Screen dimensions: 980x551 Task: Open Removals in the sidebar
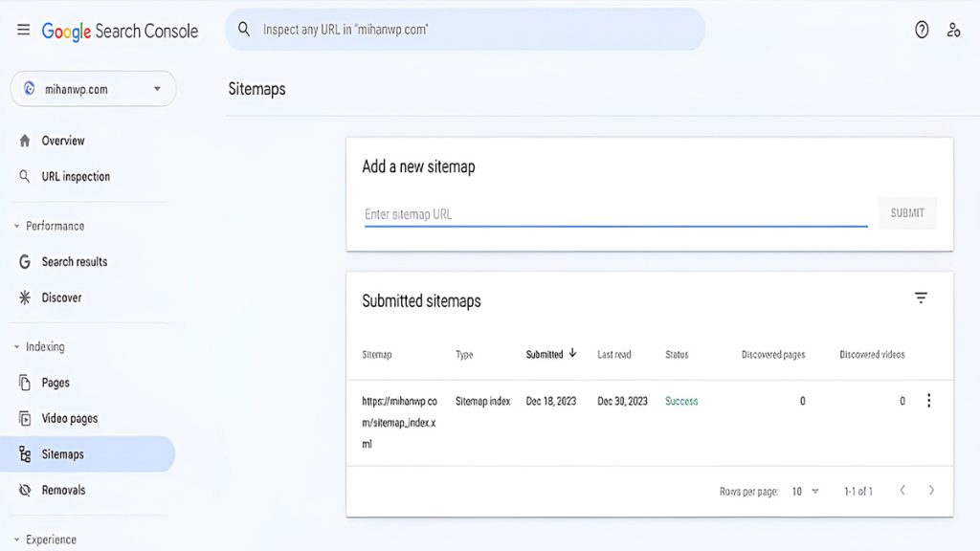point(63,490)
